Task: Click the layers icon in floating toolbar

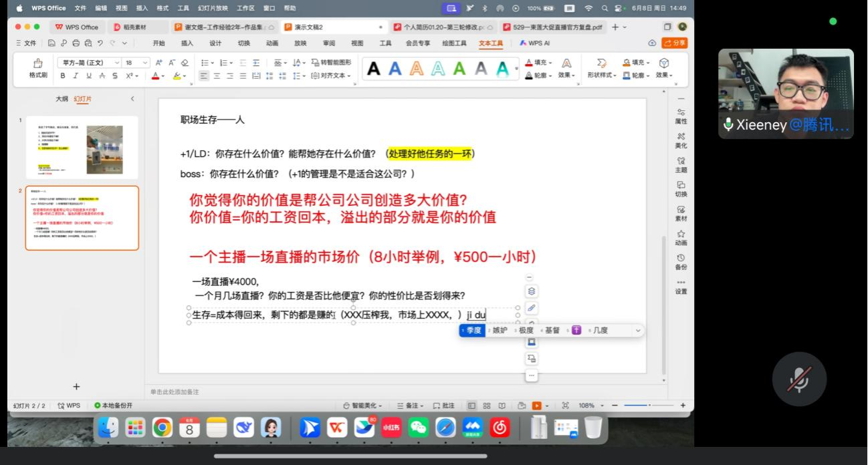Action: [532, 291]
